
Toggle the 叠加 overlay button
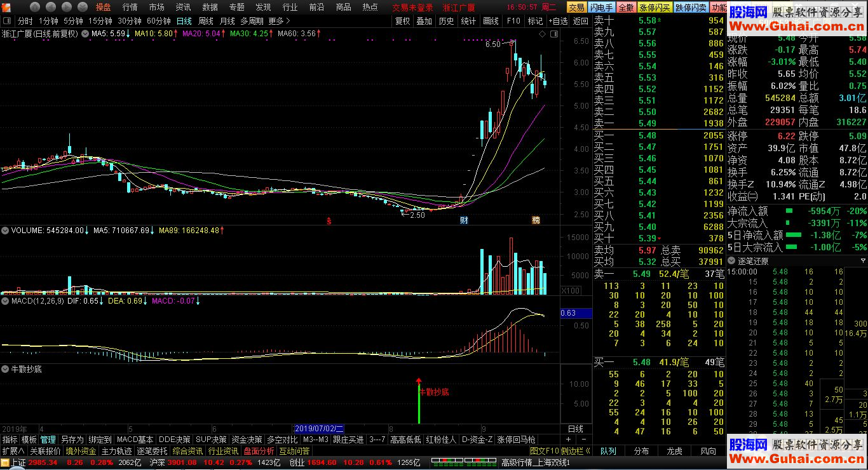tap(424, 21)
